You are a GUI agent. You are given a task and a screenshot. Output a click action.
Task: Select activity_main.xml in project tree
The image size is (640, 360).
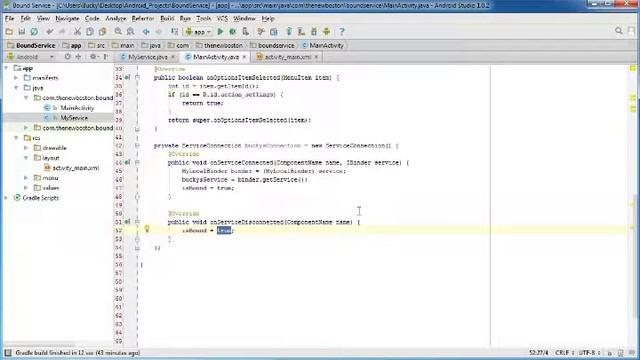[x=76, y=168]
